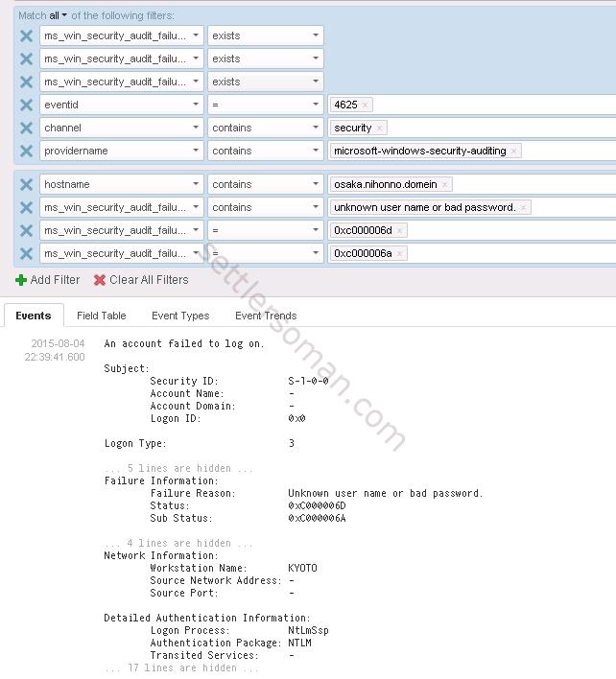This screenshot has width=616, height=679.
Task: Click the 'Network Information:' heading
Action: 161,555
